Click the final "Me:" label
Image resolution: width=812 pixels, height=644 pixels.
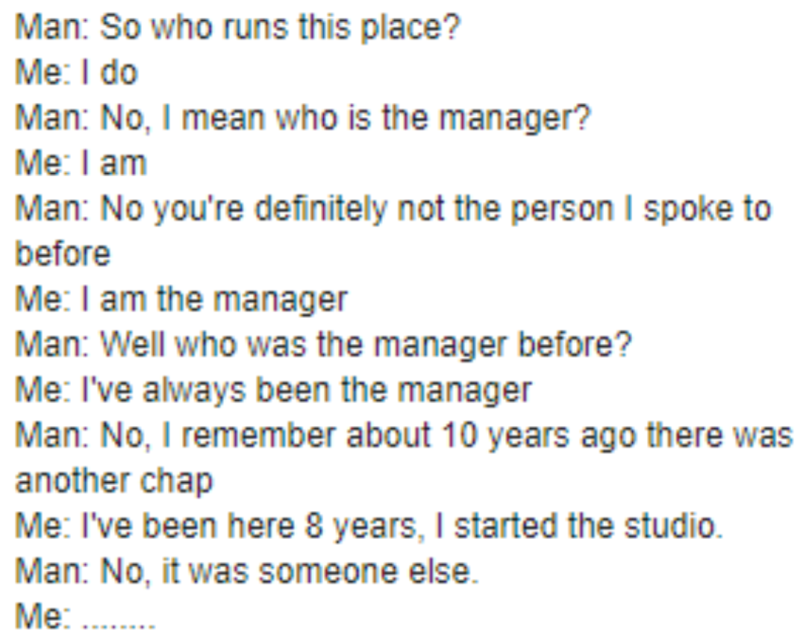(43, 618)
